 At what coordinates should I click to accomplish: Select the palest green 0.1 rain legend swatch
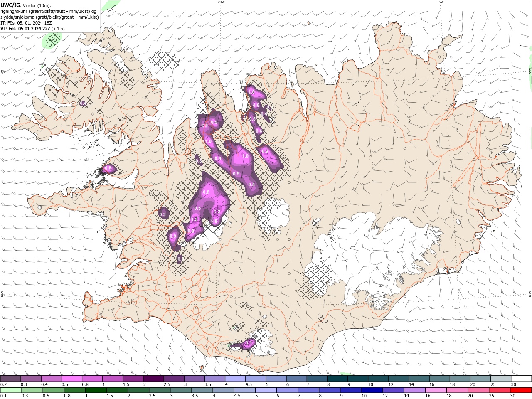[11, 390]
